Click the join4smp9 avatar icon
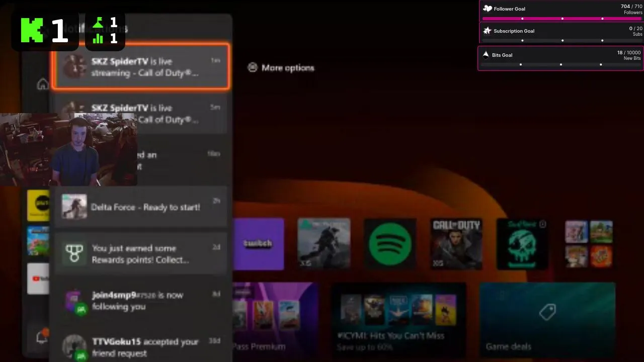 pos(75,302)
